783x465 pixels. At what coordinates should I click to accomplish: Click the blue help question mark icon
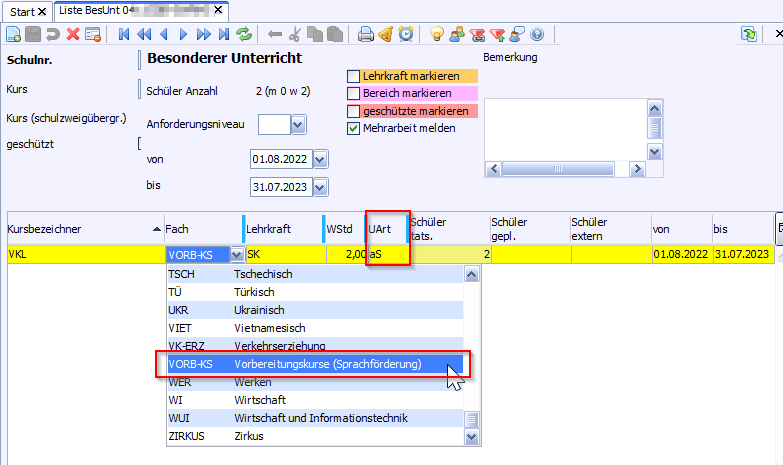(536, 35)
